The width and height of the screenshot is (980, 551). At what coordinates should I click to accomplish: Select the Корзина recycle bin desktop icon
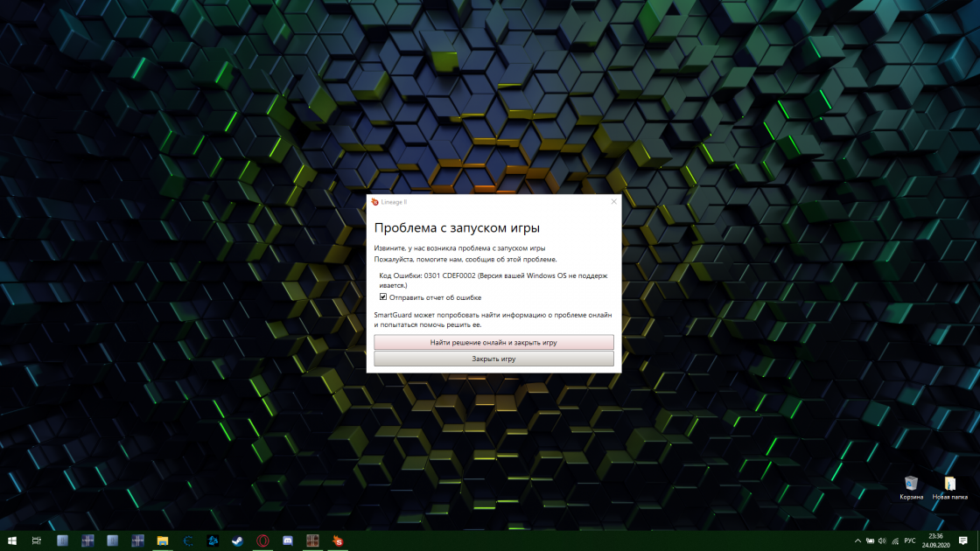tap(911, 487)
